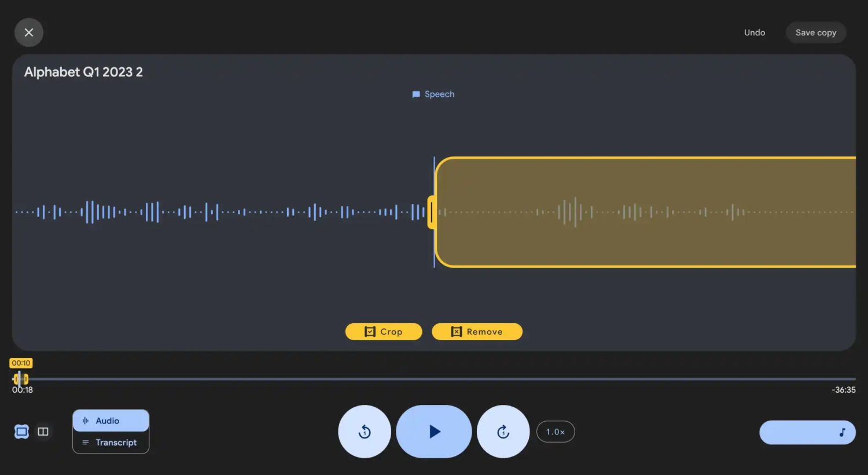Screen dimensions: 868x475
Task: Remove the selected audio region
Action: 477,332
